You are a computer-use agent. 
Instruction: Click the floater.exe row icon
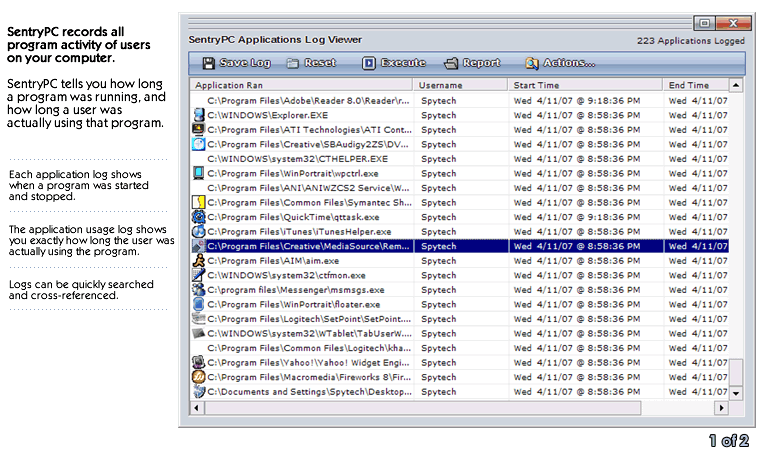tap(199, 304)
